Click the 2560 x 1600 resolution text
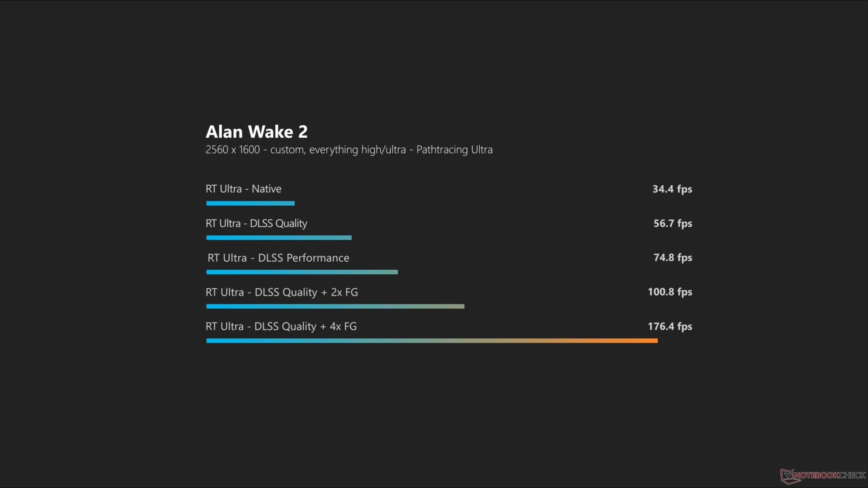This screenshot has height=488, width=868. [x=232, y=150]
